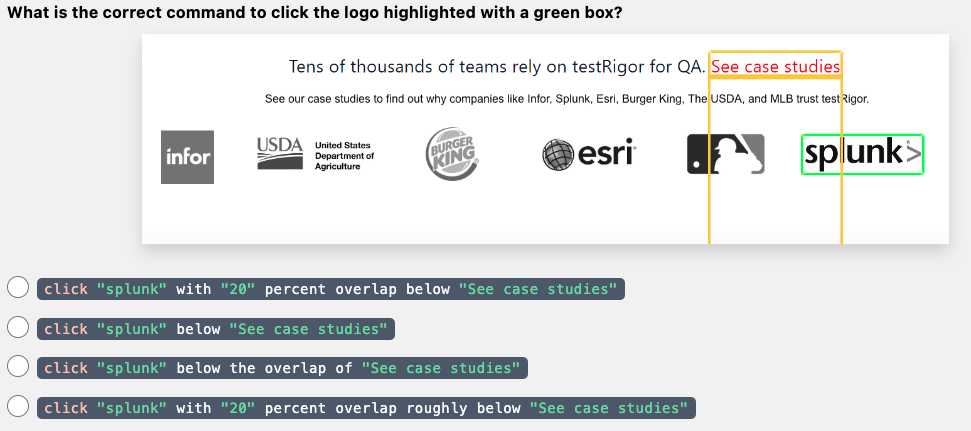Click the splunk logo in green box
971x431 pixels.
click(x=862, y=154)
